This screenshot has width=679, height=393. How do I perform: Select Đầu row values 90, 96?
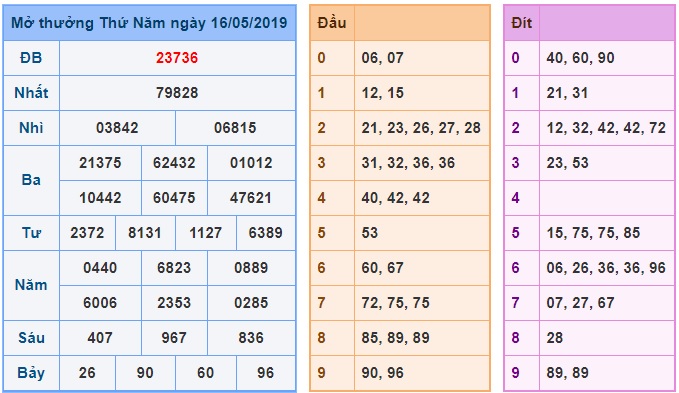coord(382,373)
